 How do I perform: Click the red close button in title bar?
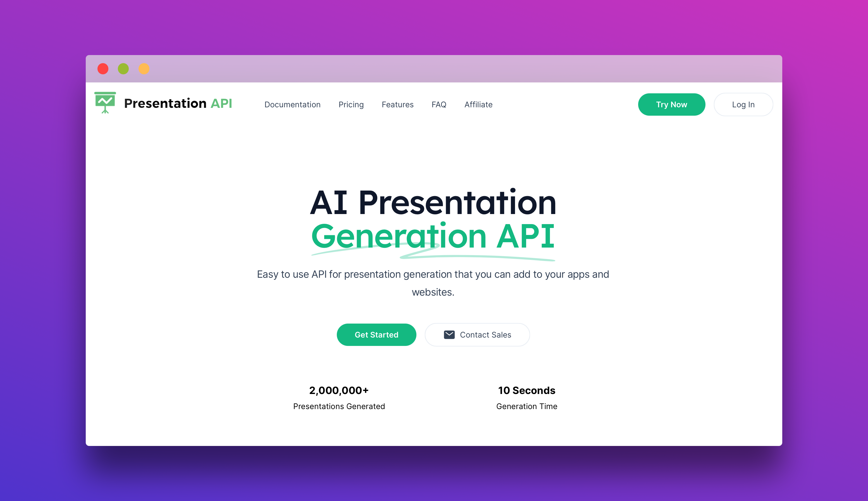(x=102, y=67)
